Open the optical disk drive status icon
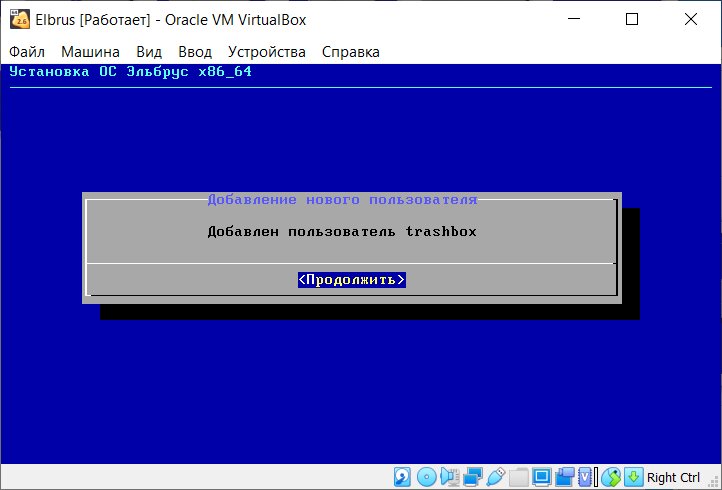 pyautogui.click(x=426, y=477)
